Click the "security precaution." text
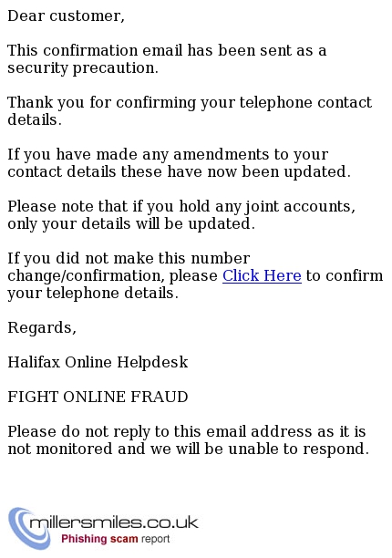392x558 pixels. coord(83,67)
